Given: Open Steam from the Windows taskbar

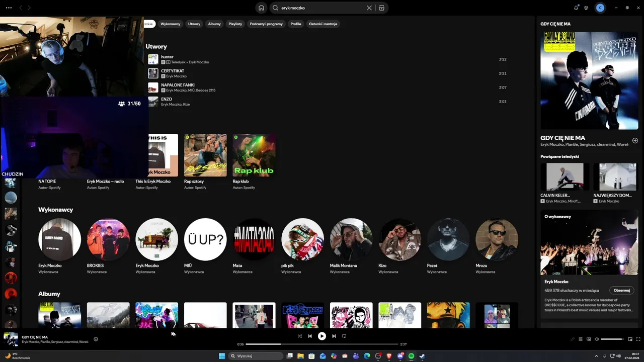Looking at the screenshot, I should point(422,356).
